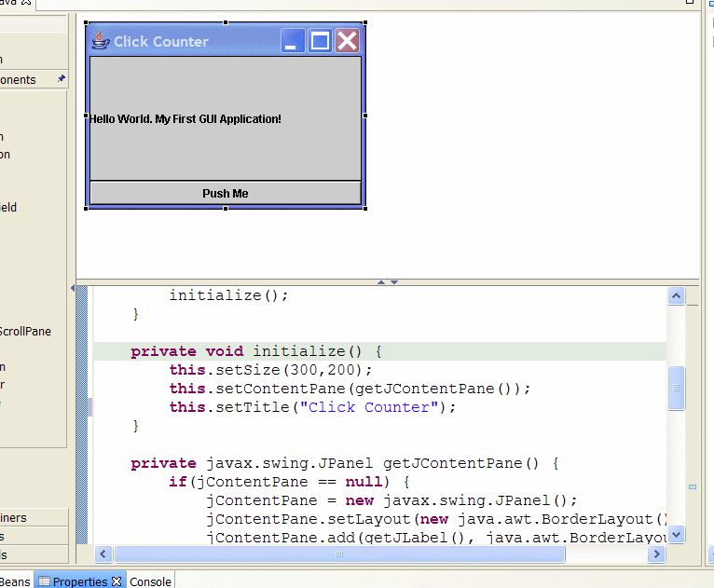Select the Hello World label in the design view
The image size is (714, 588).
185,119
